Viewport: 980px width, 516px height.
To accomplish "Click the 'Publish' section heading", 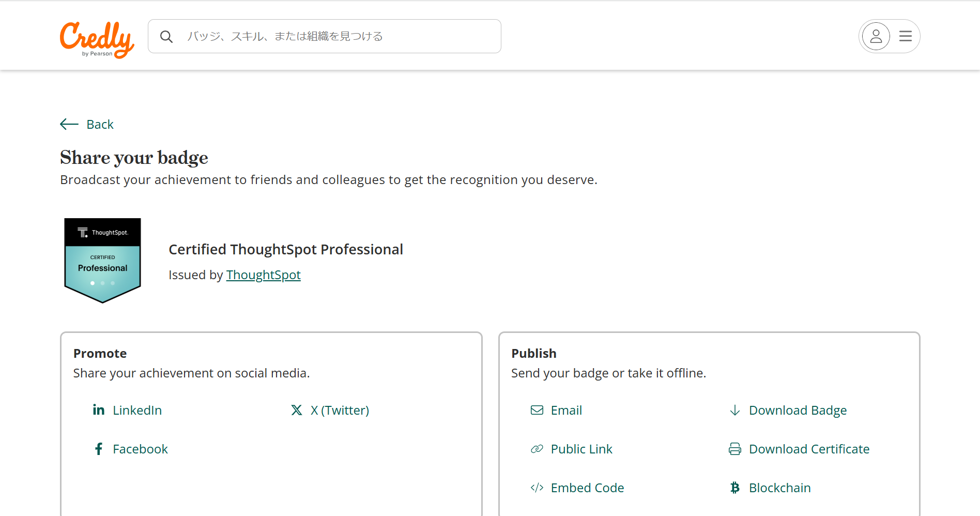I will click(534, 354).
